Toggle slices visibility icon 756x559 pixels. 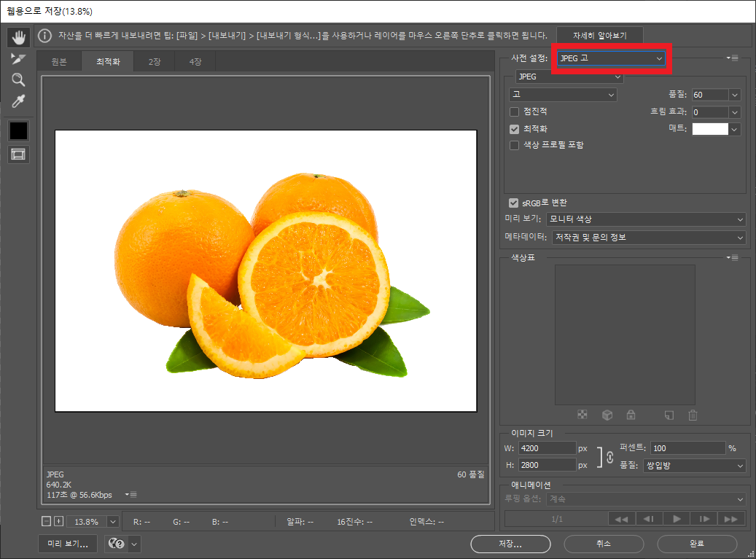[x=18, y=154]
